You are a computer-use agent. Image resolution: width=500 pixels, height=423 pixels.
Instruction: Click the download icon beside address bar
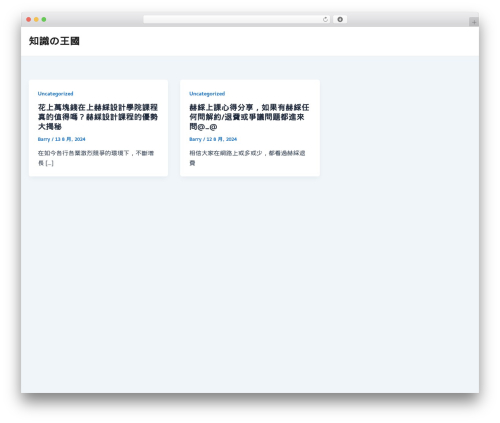(x=340, y=20)
